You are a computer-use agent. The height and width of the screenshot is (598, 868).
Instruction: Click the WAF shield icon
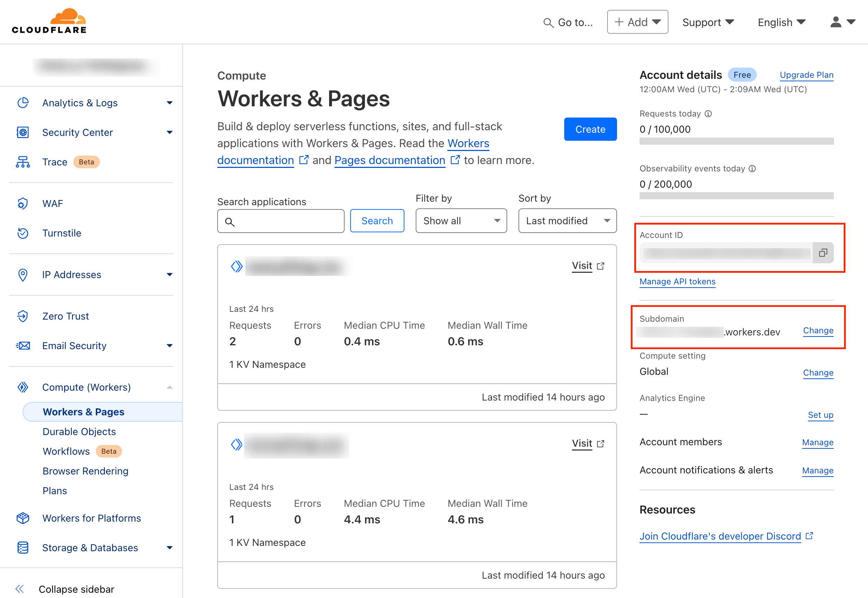pos(23,203)
